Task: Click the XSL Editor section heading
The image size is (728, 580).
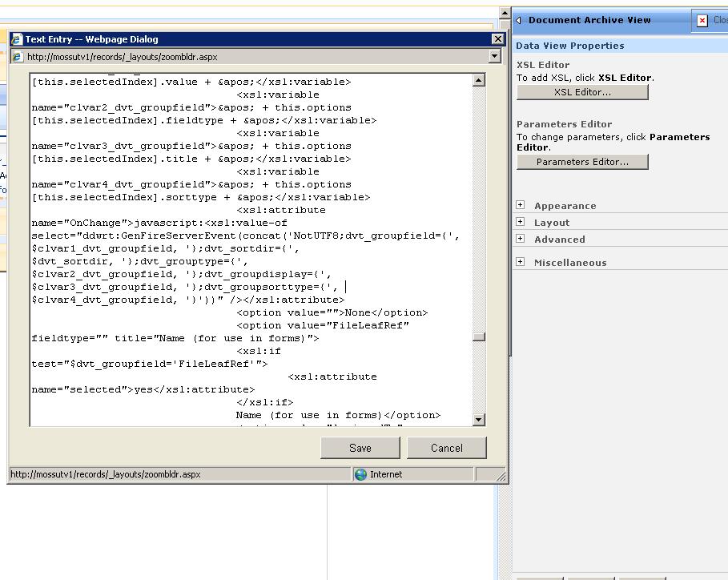Action: [x=543, y=65]
